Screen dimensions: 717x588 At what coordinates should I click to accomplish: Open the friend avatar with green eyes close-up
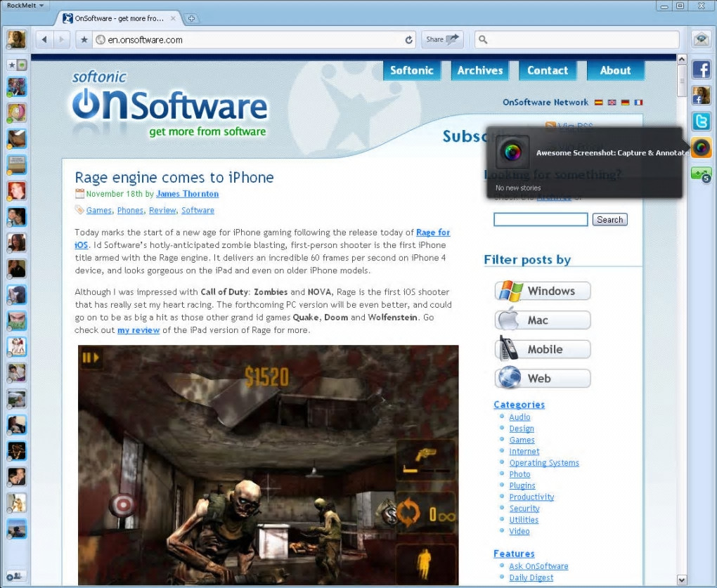16,321
